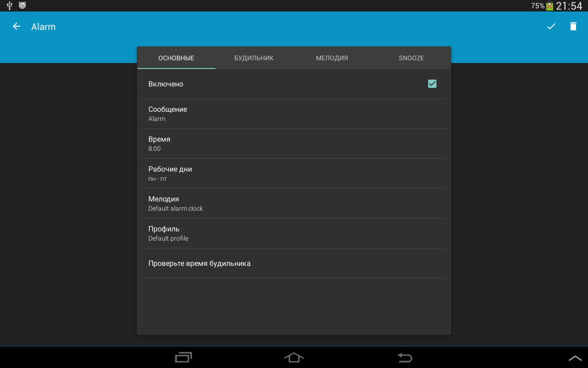
Task: Choose Мелодия Default alarm clock setting
Action: (x=294, y=203)
